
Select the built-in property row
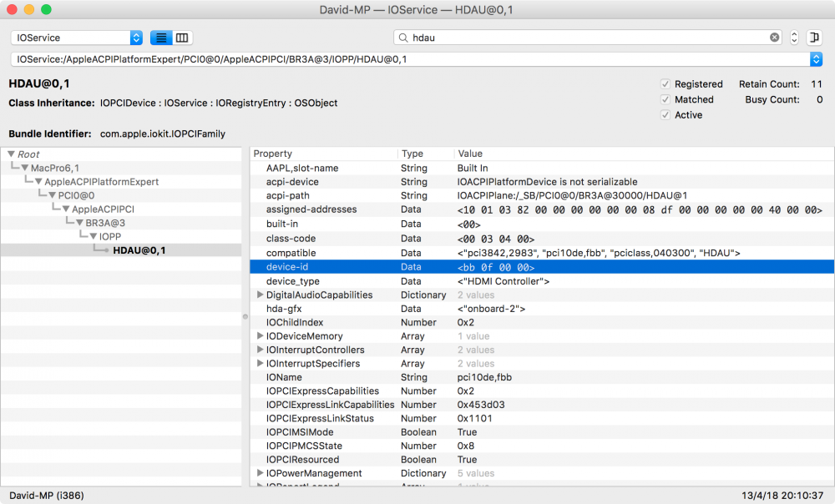[542, 224]
